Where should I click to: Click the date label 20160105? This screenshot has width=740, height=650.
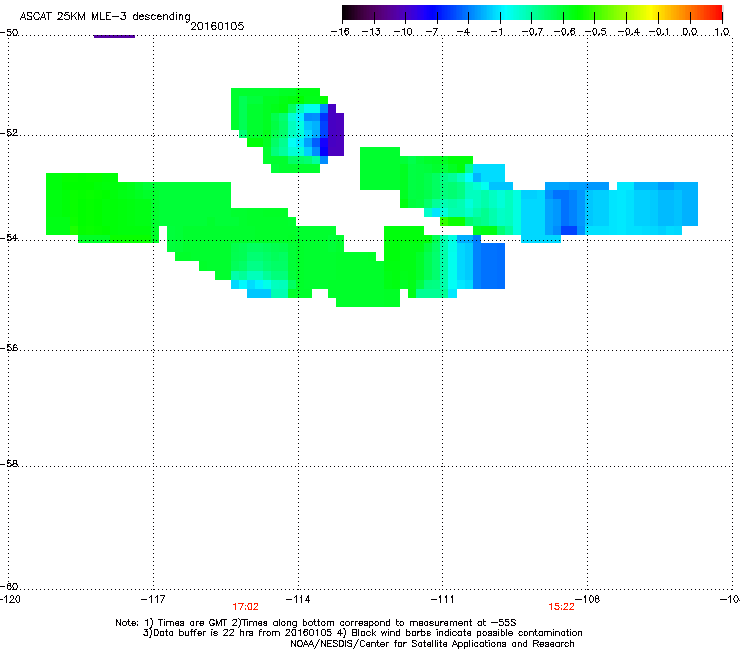217,26
